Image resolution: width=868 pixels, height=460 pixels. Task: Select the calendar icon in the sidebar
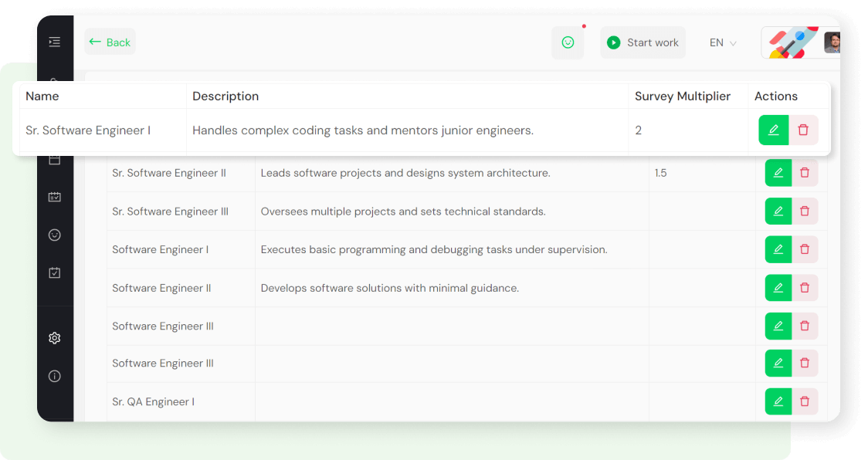[54, 159]
